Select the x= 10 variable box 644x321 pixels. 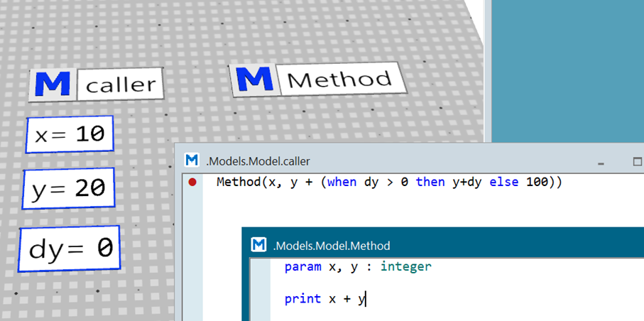point(70,134)
